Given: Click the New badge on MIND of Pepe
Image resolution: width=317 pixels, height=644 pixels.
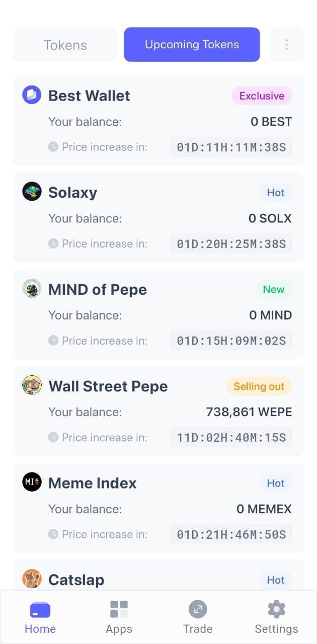Looking at the screenshot, I should click(x=273, y=289).
